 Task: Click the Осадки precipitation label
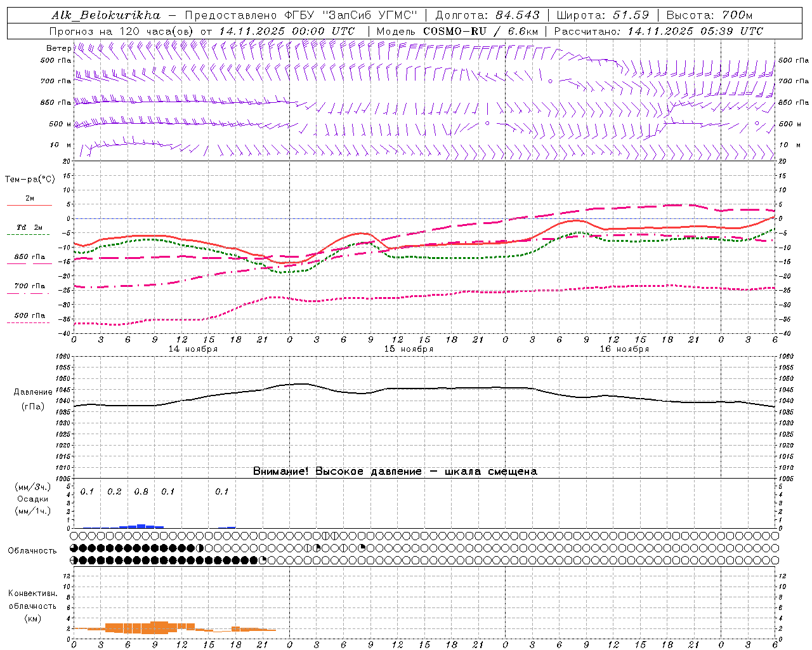[x=32, y=499]
